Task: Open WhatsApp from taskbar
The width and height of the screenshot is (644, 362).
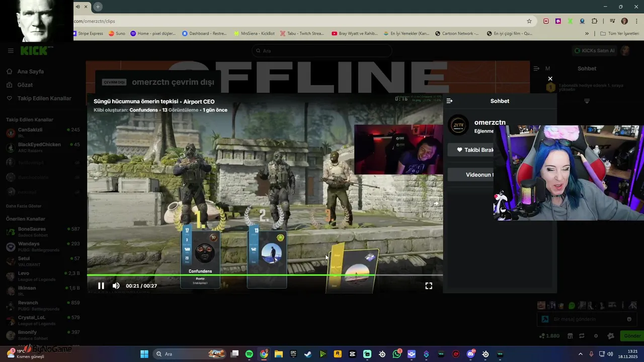Action: coord(397,354)
